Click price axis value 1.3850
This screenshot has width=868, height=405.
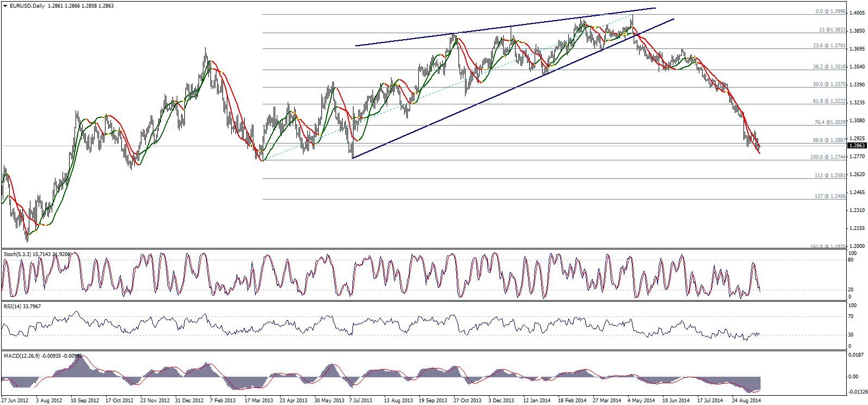coord(857,31)
